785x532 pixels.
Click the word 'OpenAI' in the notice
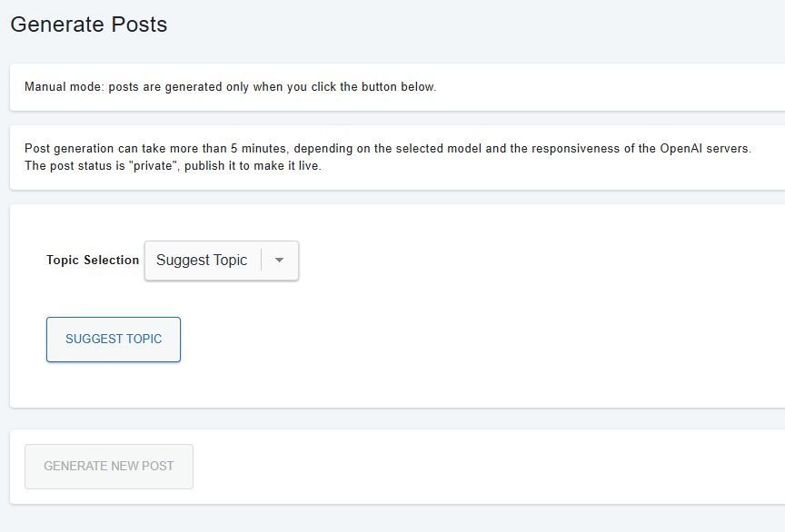click(x=681, y=149)
